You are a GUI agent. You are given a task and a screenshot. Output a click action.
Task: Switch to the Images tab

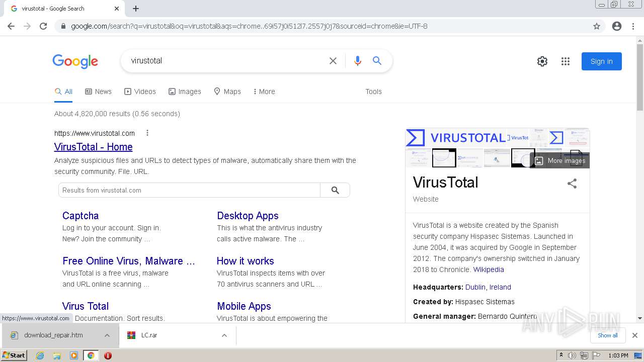[x=185, y=92]
